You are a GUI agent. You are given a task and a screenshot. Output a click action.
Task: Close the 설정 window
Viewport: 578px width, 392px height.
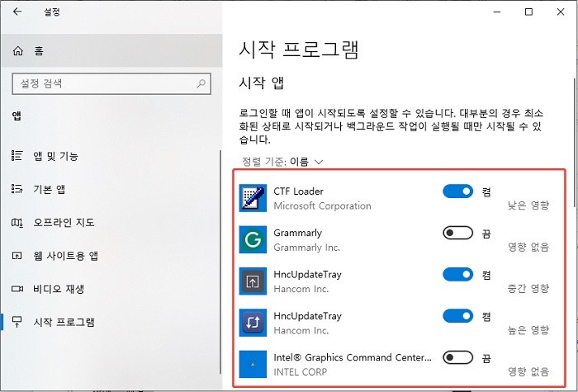561,12
